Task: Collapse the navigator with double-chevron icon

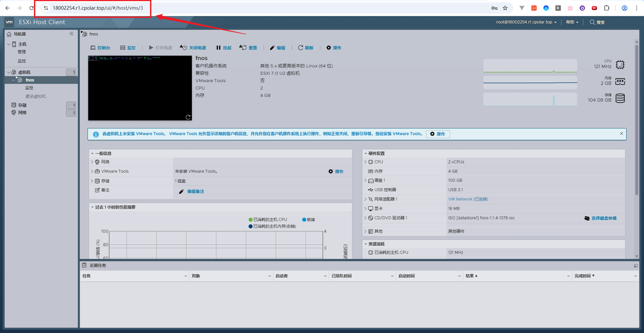Action: pyautogui.click(x=71, y=34)
